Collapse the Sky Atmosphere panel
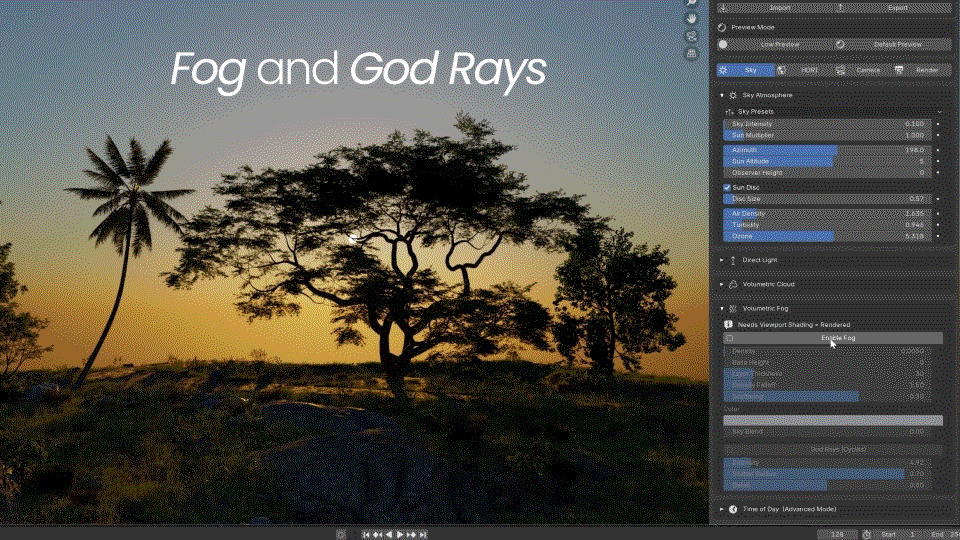 click(722, 96)
